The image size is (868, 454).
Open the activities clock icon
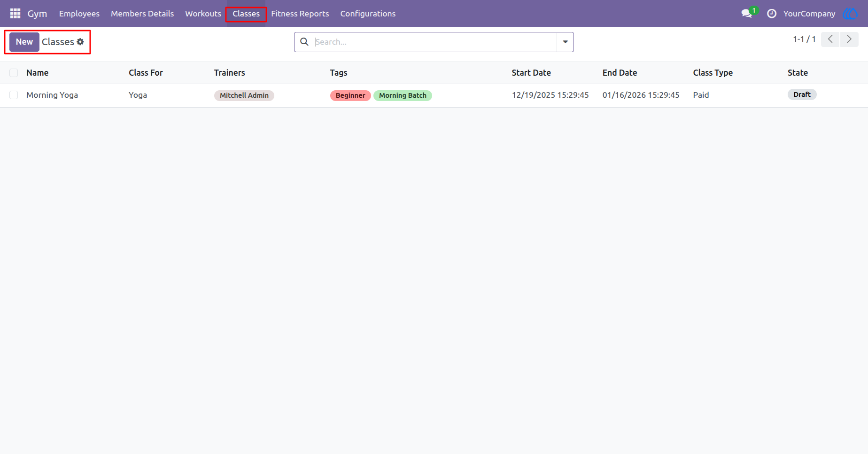tap(772, 14)
